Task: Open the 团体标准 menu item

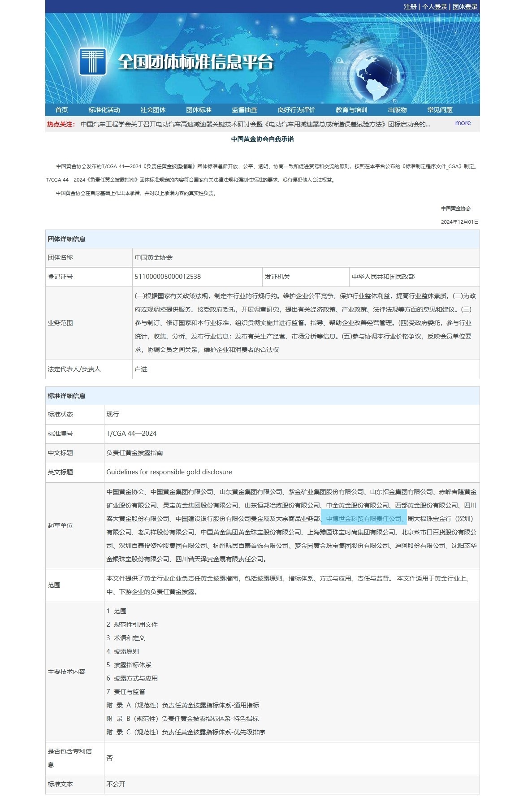Action: [x=199, y=110]
